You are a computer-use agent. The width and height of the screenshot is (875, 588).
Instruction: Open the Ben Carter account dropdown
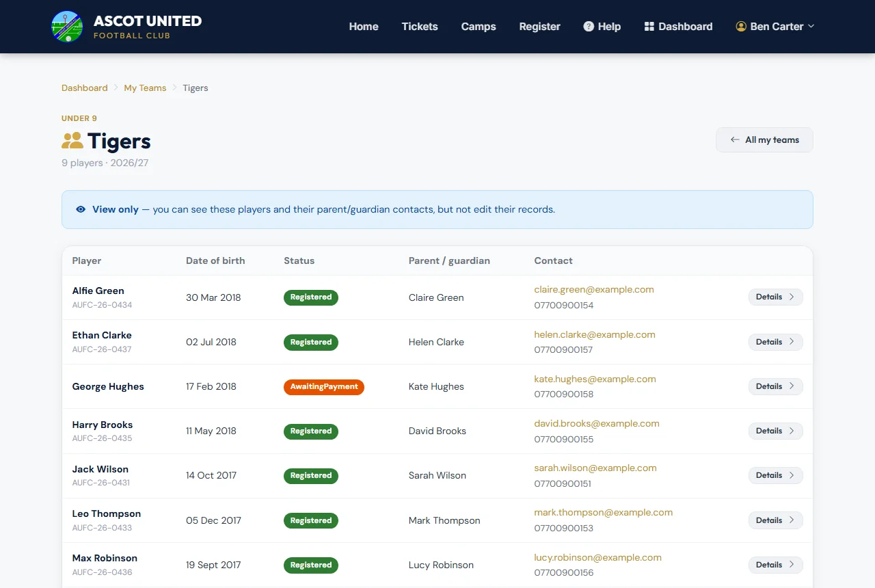pyautogui.click(x=775, y=27)
